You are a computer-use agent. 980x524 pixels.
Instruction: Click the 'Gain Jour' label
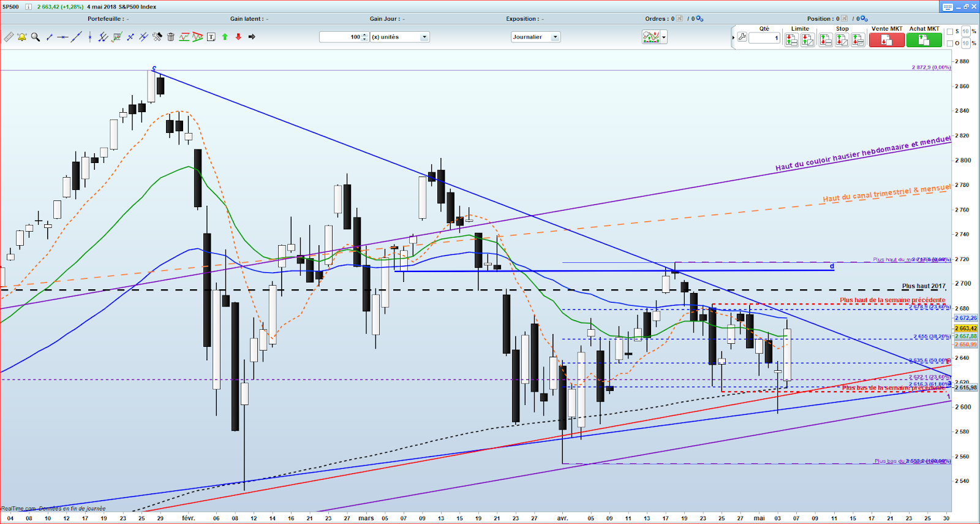385,19
